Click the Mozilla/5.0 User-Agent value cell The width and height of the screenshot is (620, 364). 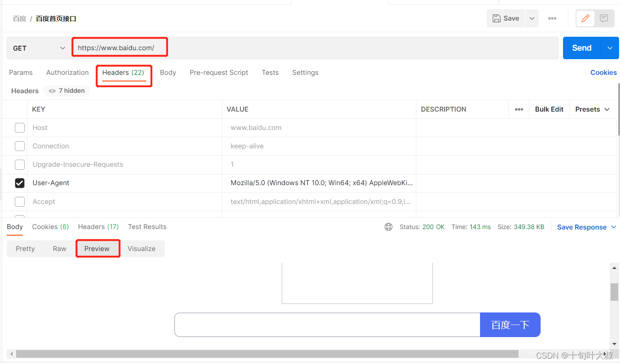(x=319, y=183)
